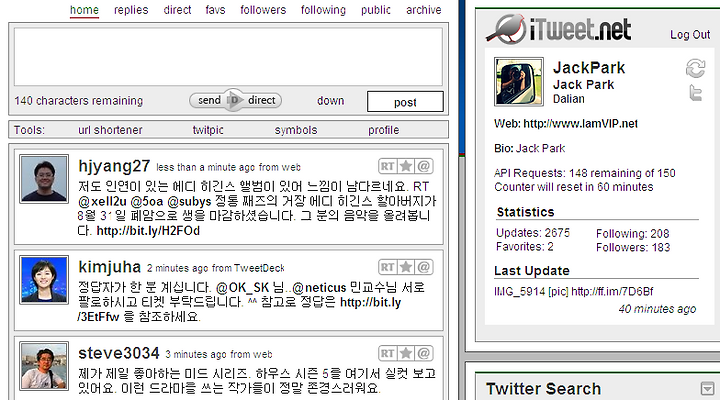Log Out of iTweet.net
The height and width of the screenshot is (400, 720).
click(x=690, y=34)
